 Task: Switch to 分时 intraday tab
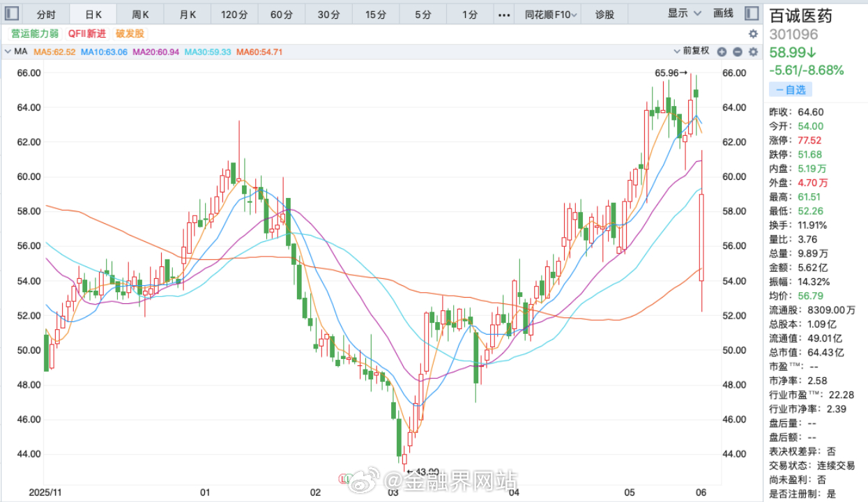[x=45, y=14]
